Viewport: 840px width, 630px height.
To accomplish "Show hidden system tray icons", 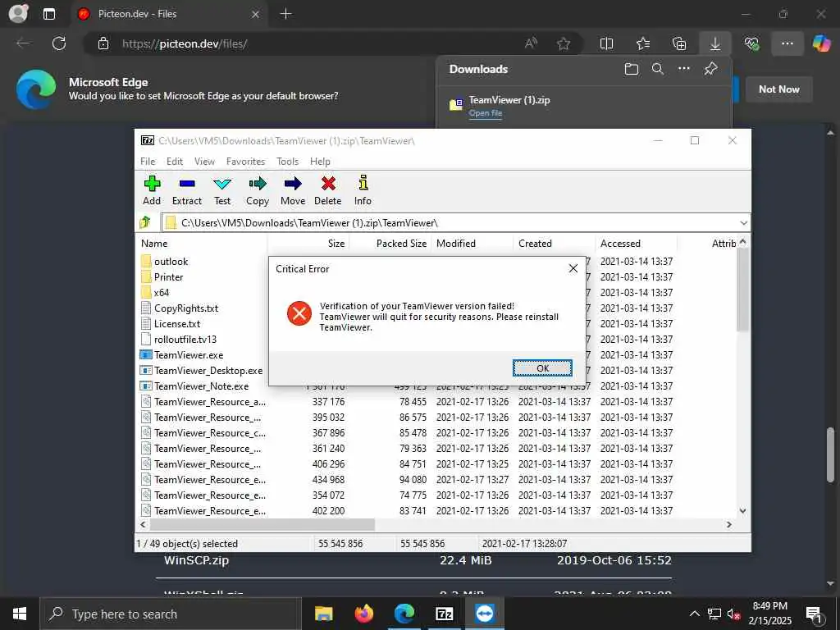I will click(x=694, y=614).
